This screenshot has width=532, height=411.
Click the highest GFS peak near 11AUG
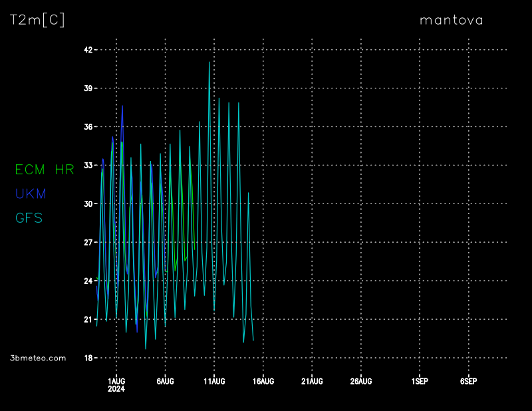point(209,63)
